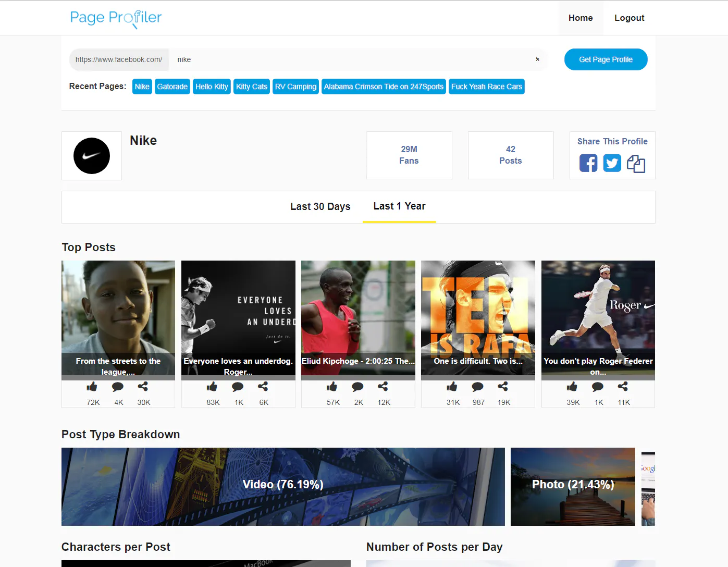Click the Top Posts heading
Screen dimensions: 728x567
[x=89, y=248]
